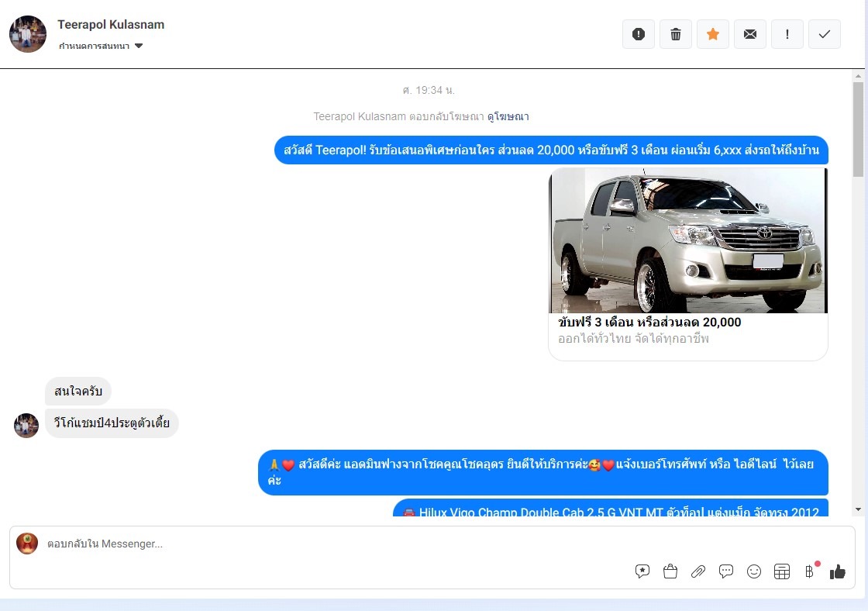Open the emoji smiley picker

(x=754, y=571)
